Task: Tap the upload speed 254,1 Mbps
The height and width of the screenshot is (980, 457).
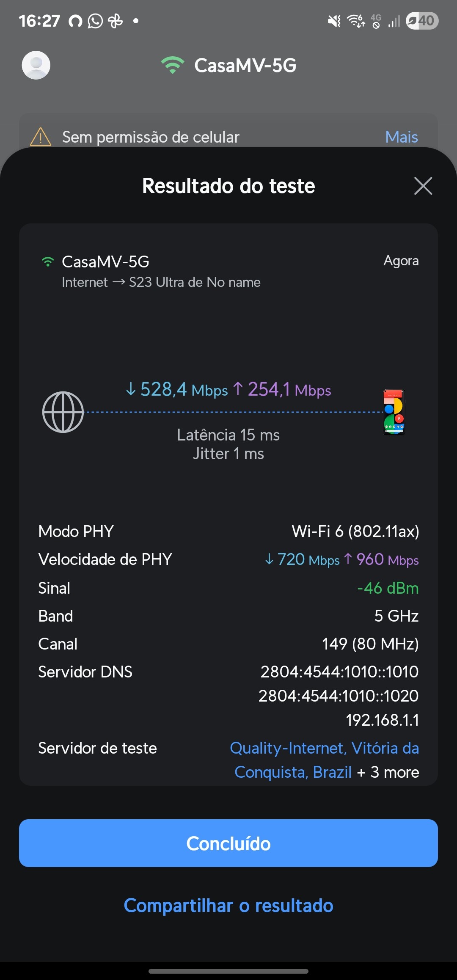Action: click(283, 390)
